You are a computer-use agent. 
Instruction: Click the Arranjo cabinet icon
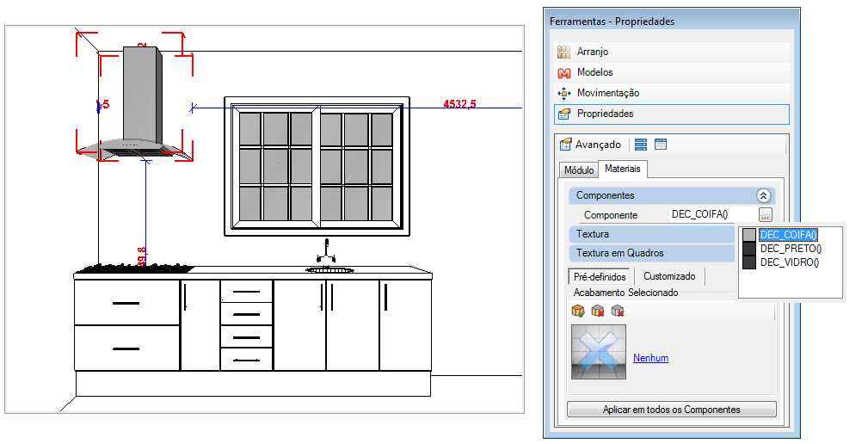[563, 52]
